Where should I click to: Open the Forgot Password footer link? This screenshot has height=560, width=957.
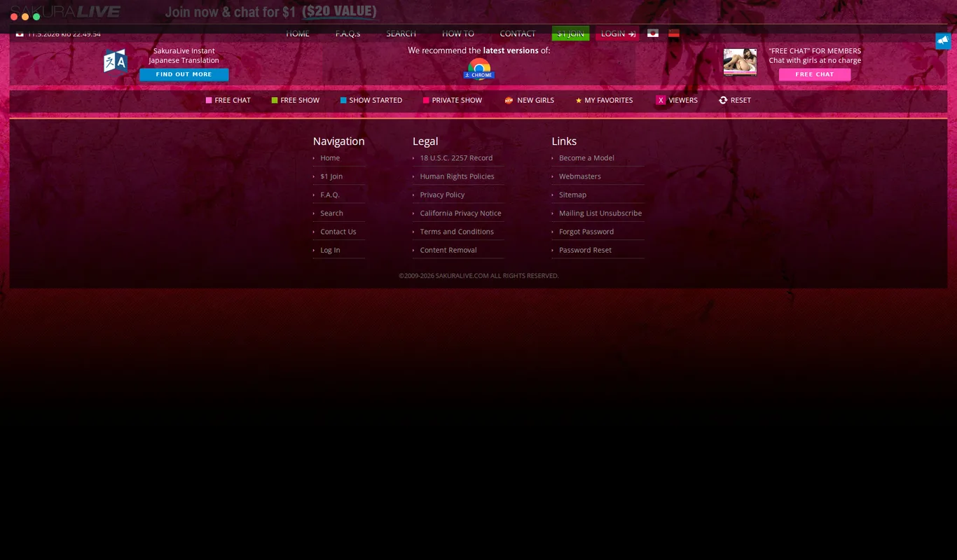point(586,232)
